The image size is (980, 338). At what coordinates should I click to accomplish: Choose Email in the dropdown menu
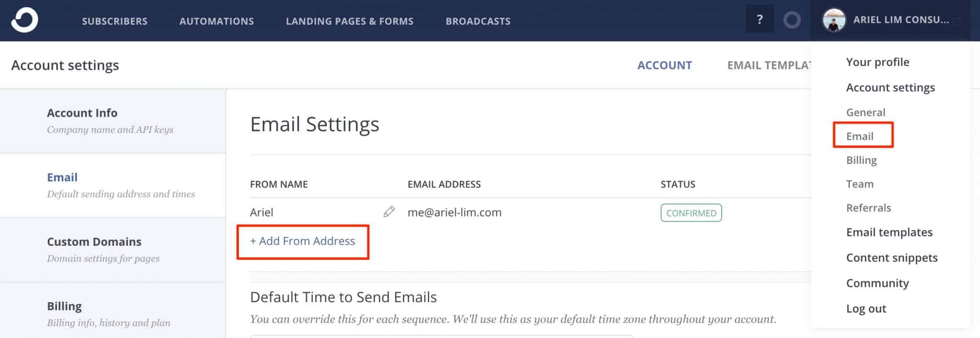(x=859, y=136)
